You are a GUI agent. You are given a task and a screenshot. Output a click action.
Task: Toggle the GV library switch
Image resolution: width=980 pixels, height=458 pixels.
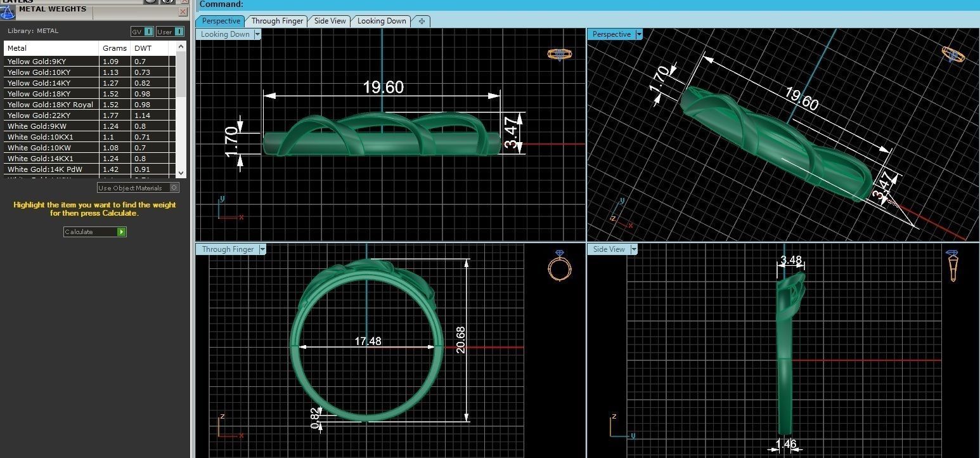click(142, 32)
